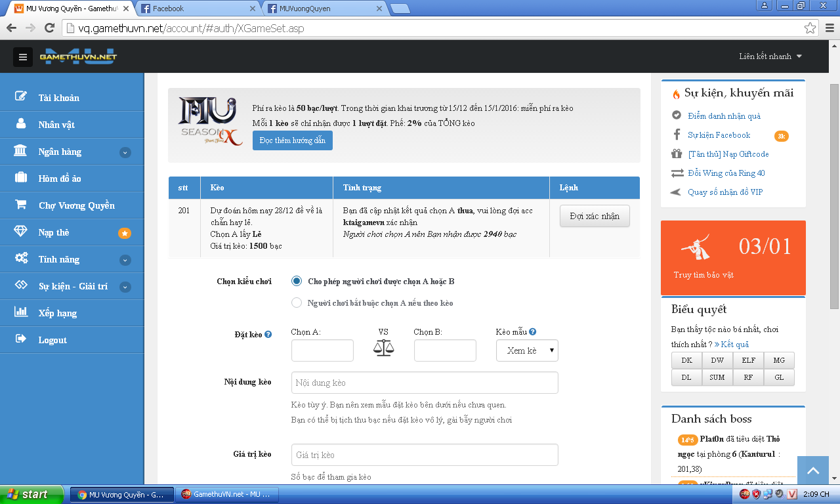
Task: Click the scroll-to-top arrow button
Action: tap(813, 471)
